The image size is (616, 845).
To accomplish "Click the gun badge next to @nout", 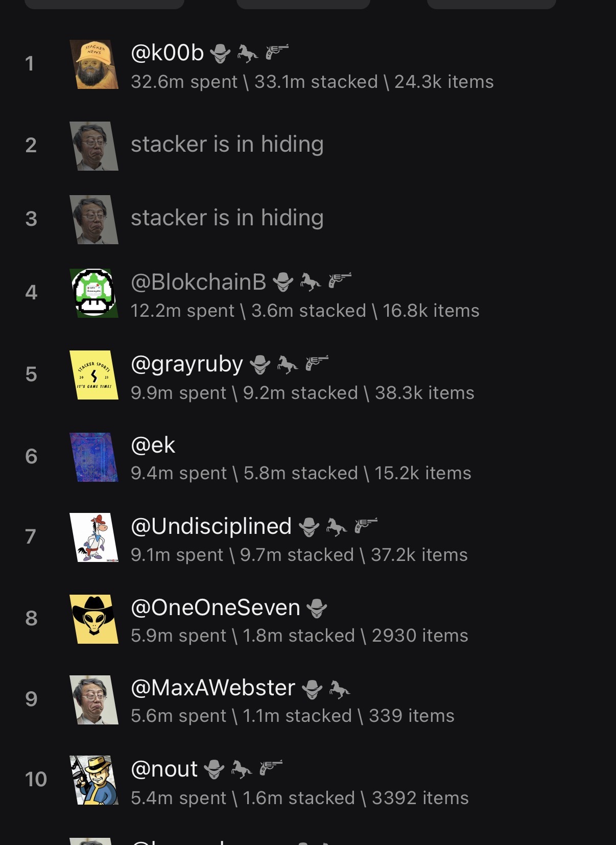I will (271, 768).
